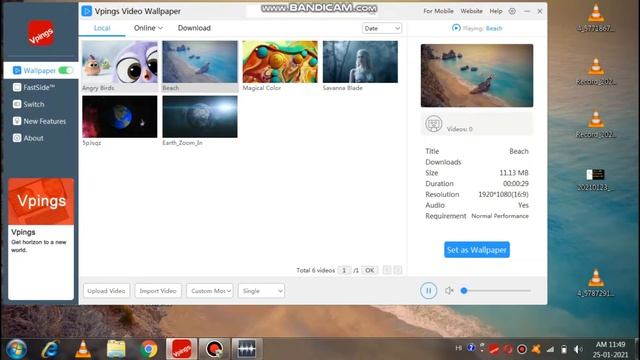Viewport: 640px width, 360px height.
Task: Go to the next page arrow
Action: [x=398, y=270]
